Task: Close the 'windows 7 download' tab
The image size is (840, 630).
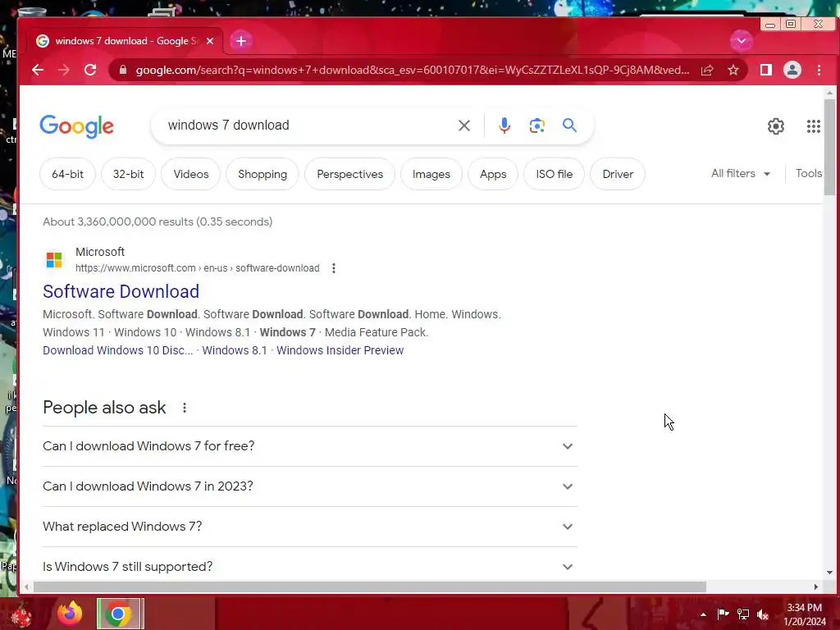Action: pyautogui.click(x=210, y=41)
